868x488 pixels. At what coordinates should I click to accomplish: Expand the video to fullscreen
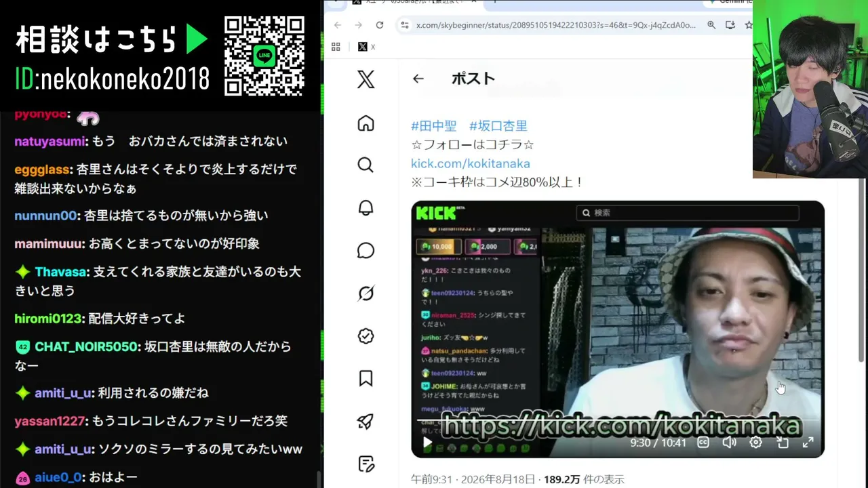point(808,443)
